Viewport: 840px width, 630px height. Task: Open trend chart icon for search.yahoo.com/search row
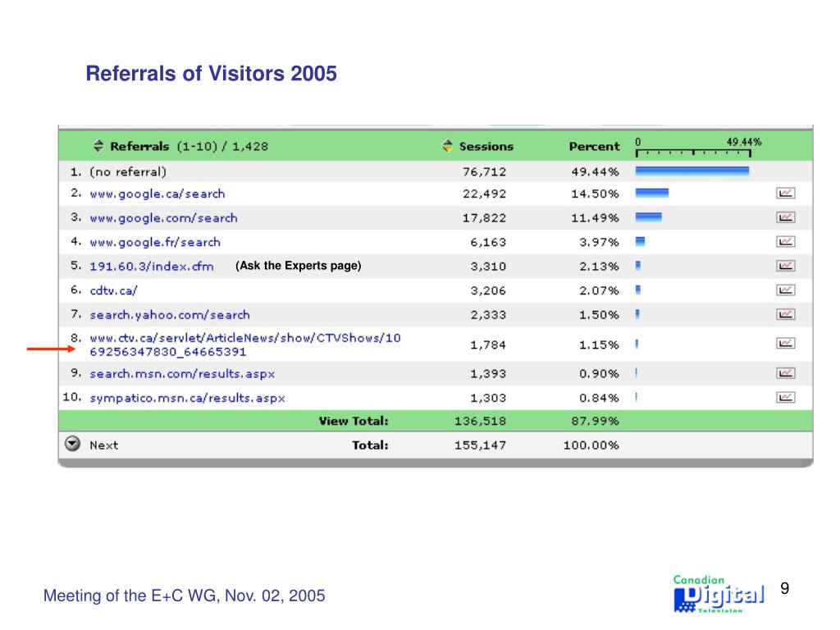(x=785, y=314)
